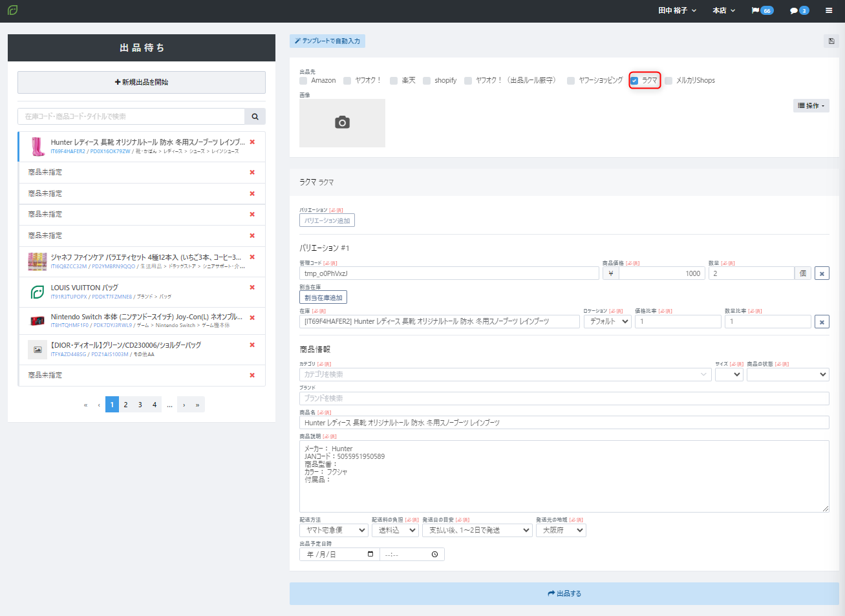
Task: Open the 田中 裕子 user dropdown
Action: point(677,10)
